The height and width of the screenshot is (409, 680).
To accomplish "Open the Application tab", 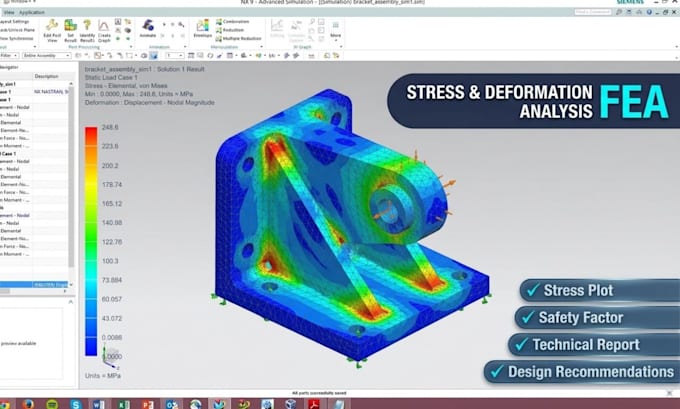I will coord(32,13).
